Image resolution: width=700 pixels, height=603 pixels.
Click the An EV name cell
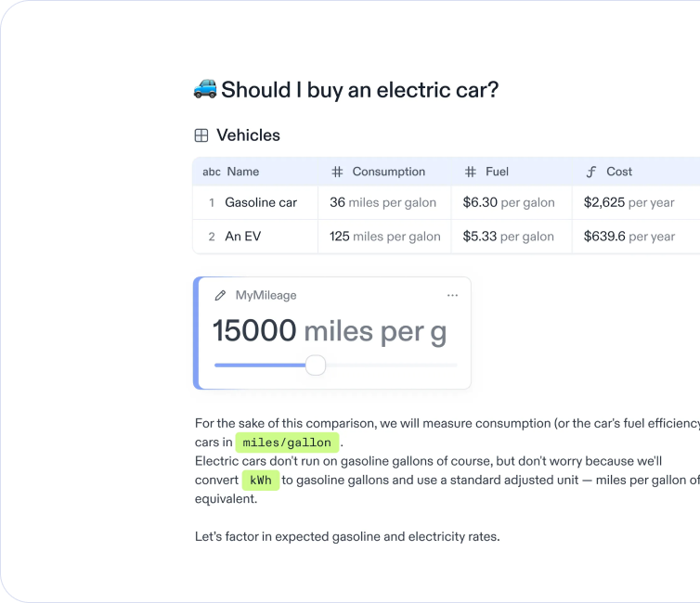243,237
